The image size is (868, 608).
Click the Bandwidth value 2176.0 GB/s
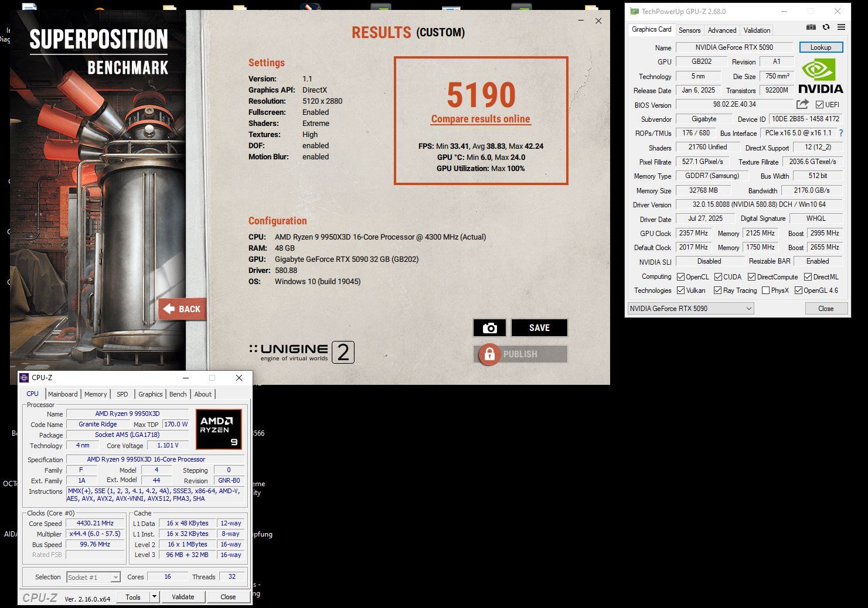812,190
